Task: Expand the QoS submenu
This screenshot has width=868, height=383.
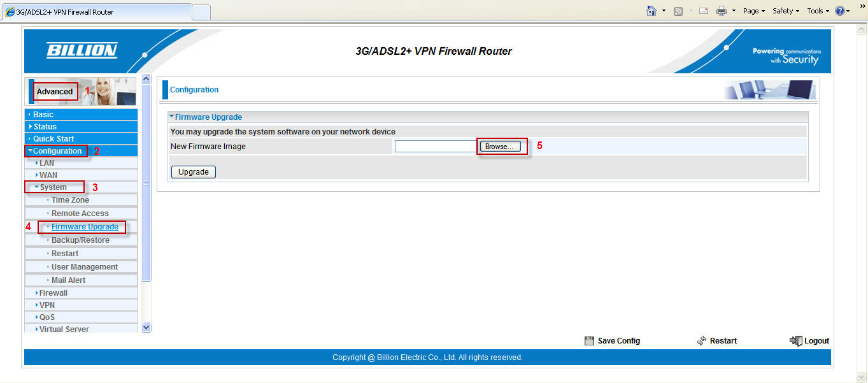Action: coord(82,317)
